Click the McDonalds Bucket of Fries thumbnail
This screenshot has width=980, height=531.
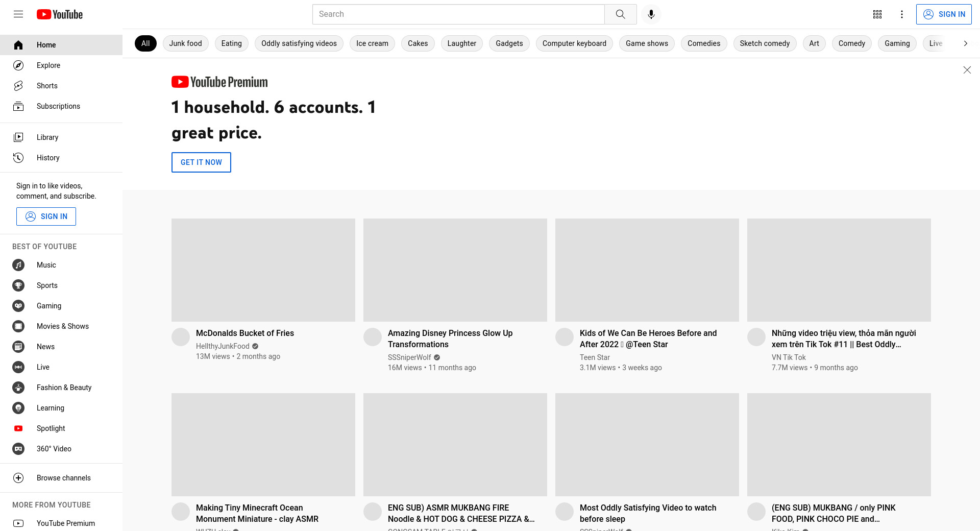click(x=263, y=270)
